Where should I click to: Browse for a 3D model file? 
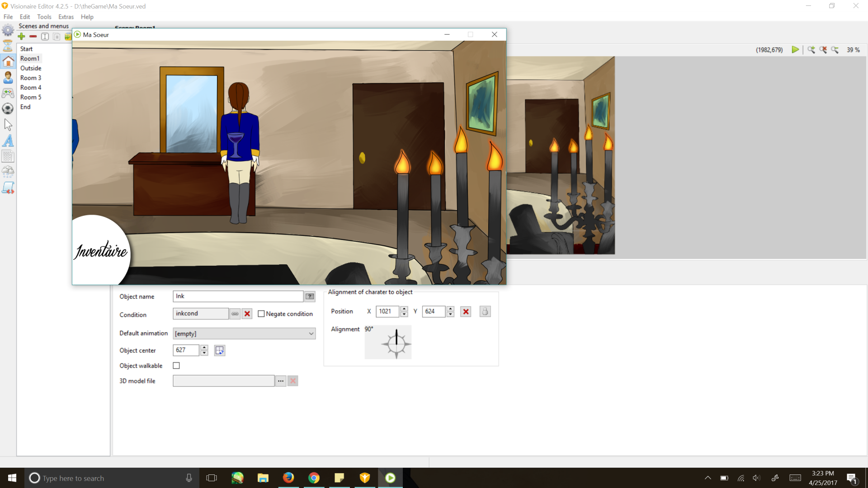[281, 381]
